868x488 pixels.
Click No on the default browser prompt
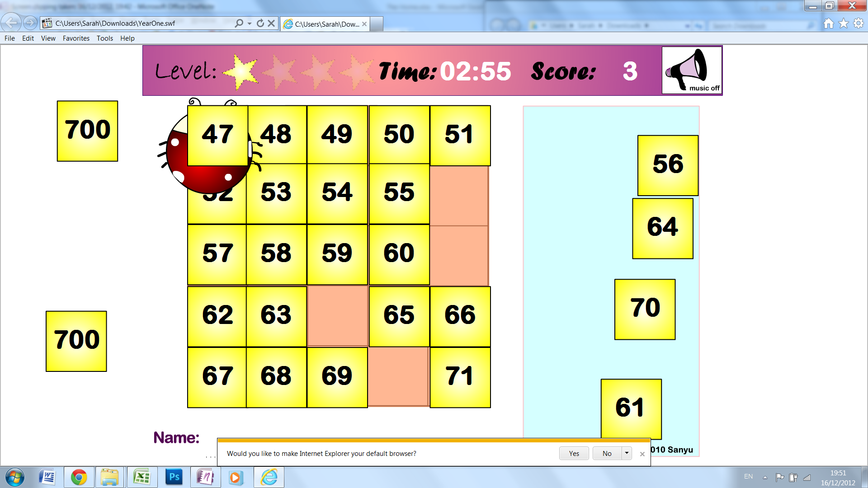pyautogui.click(x=607, y=453)
